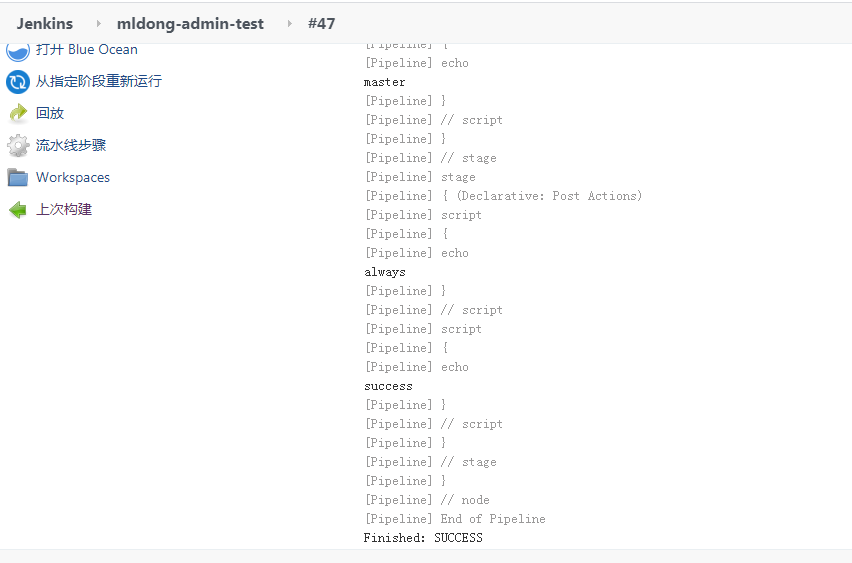Screen dimensions: 852x563
Task: Go to Jenkins home in breadcrumb
Action: (45, 23)
